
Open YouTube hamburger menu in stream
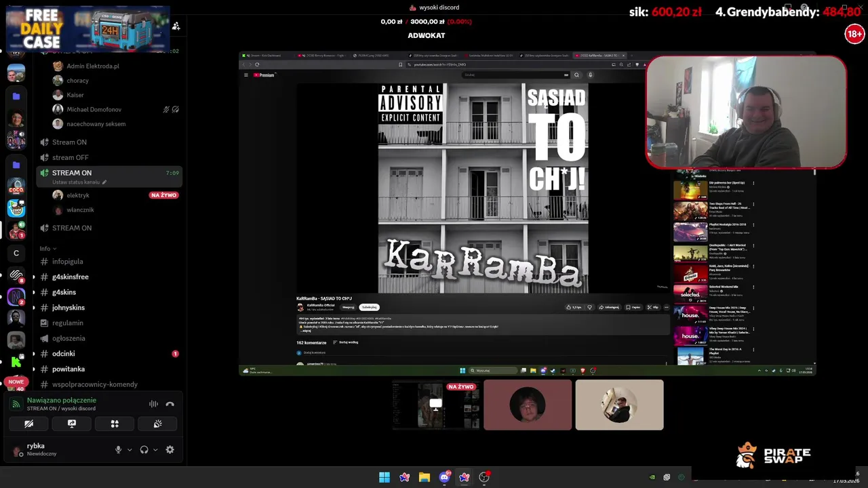246,75
